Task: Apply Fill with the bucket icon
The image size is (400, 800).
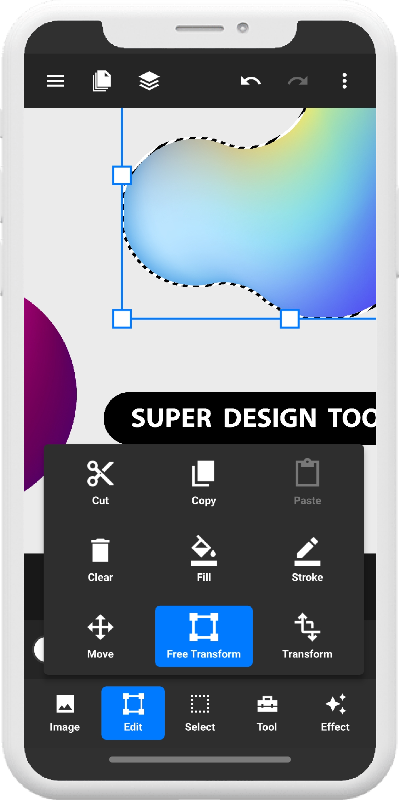Action: coord(204,559)
